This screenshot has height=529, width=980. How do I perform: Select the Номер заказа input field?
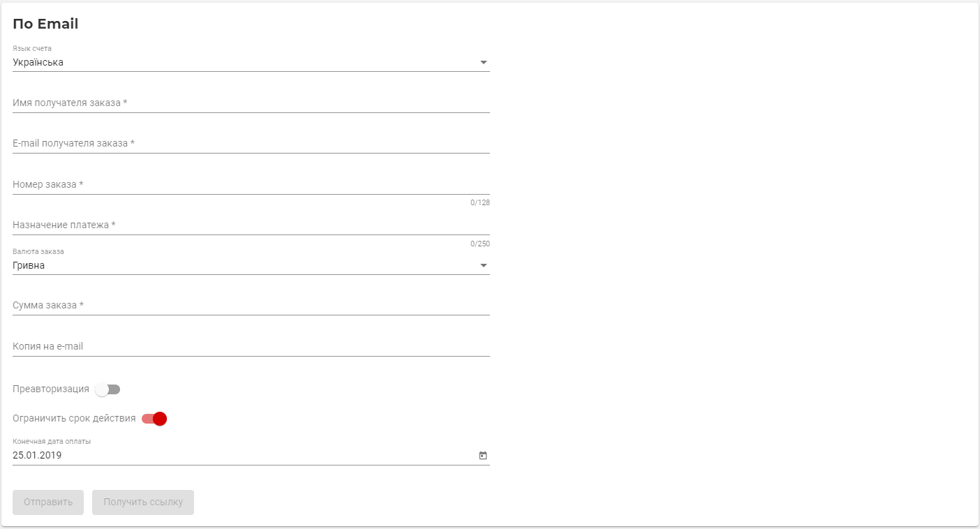click(251, 185)
